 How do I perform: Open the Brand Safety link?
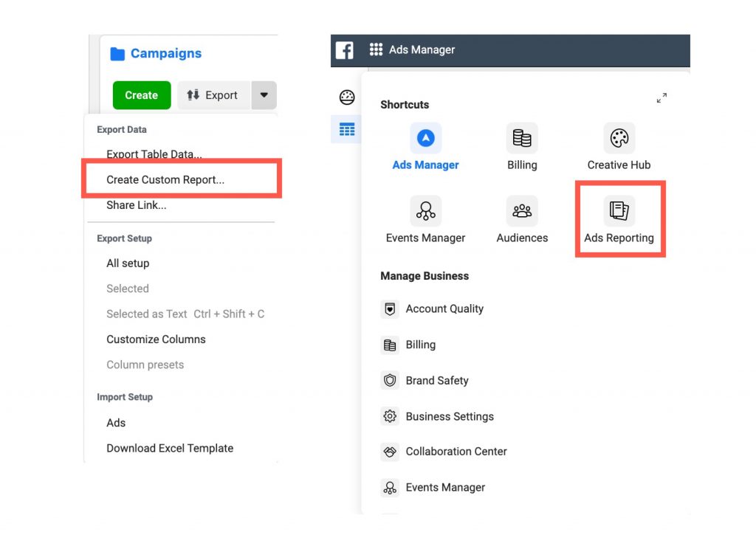click(437, 381)
